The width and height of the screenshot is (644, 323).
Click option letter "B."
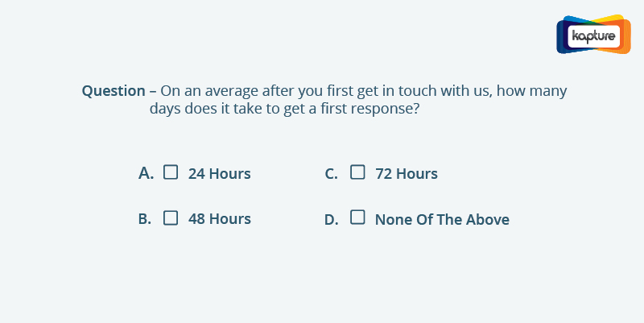coord(145,219)
